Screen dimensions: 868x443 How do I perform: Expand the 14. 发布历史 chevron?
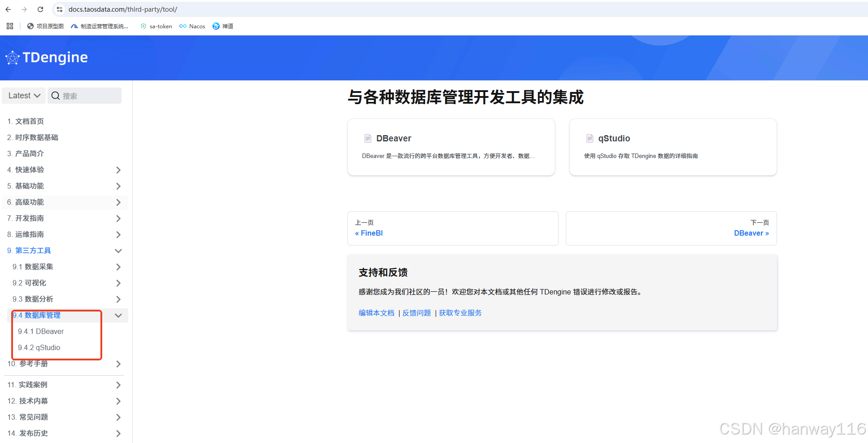point(118,433)
